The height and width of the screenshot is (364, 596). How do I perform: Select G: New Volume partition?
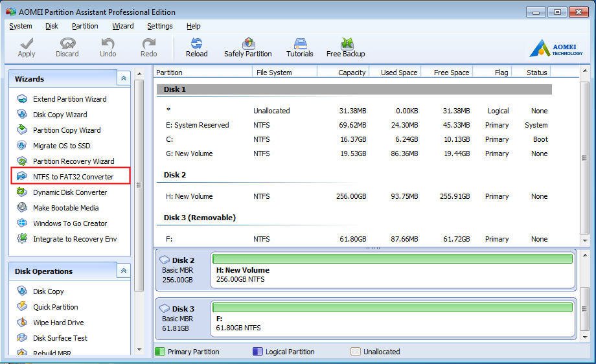pyautogui.click(x=354, y=154)
